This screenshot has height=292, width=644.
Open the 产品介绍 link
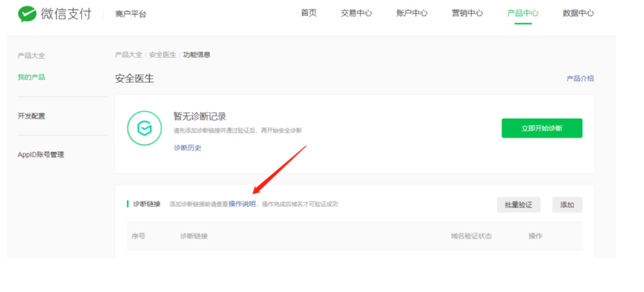(580, 78)
